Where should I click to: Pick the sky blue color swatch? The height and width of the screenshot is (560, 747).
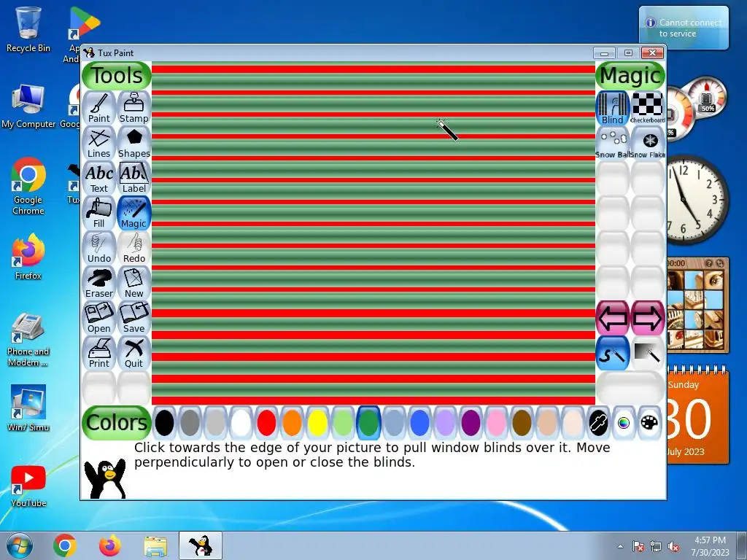pyautogui.click(x=394, y=422)
